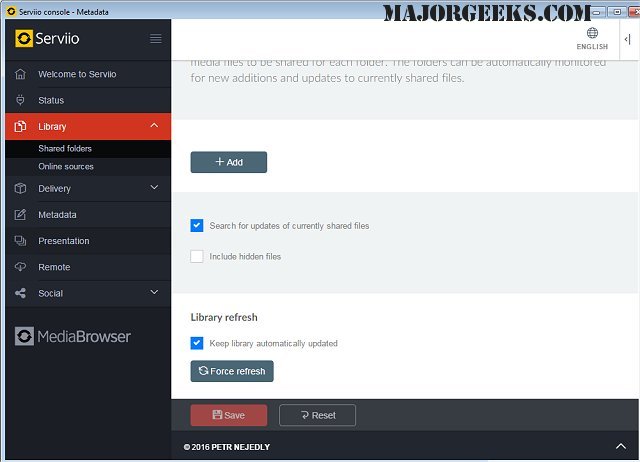Toggle the hamburger menu icon
The image size is (640, 462).
[x=156, y=39]
